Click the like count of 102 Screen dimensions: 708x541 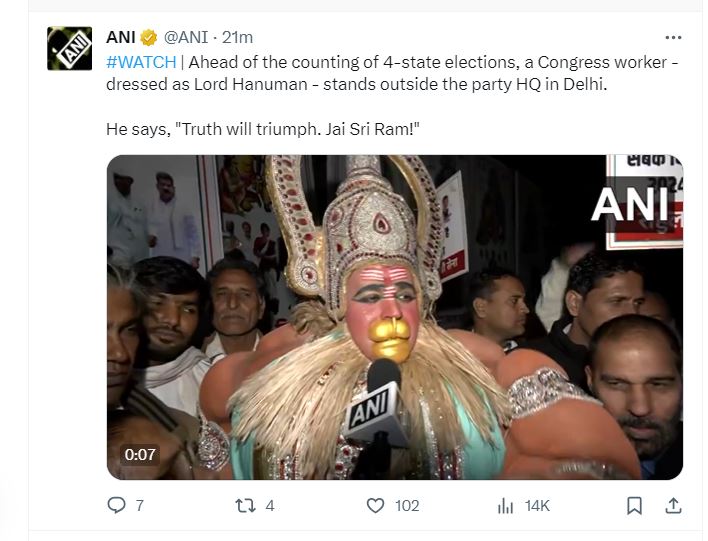click(x=406, y=506)
